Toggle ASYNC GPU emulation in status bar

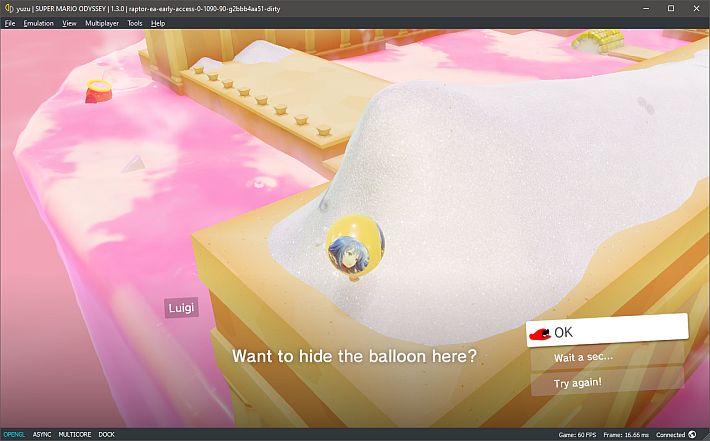pyautogui.click(x=42, y=434)
